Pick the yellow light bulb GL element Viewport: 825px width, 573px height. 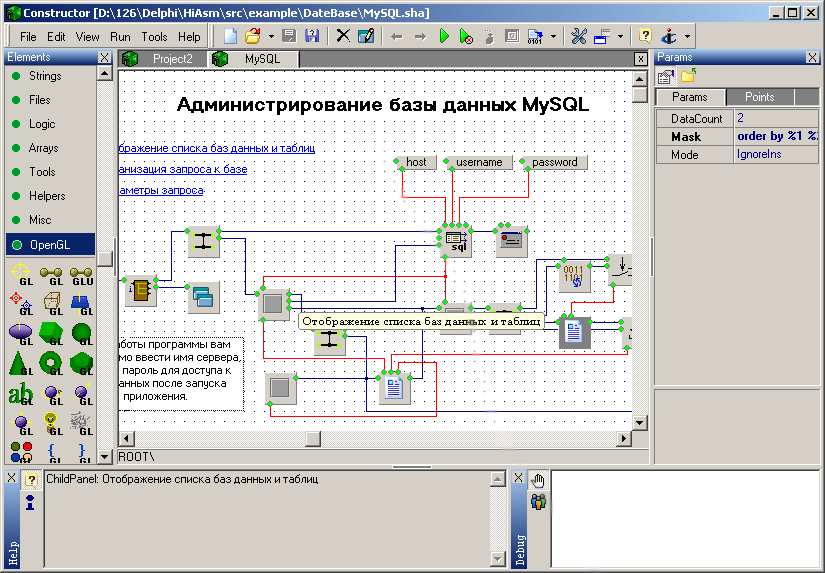(x=52, y=424)
